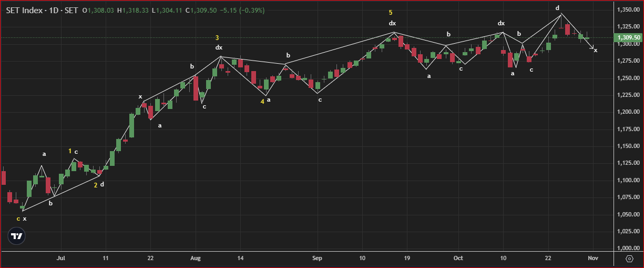
Task: Select the yellow wave label 1
Action: point(70,151)
